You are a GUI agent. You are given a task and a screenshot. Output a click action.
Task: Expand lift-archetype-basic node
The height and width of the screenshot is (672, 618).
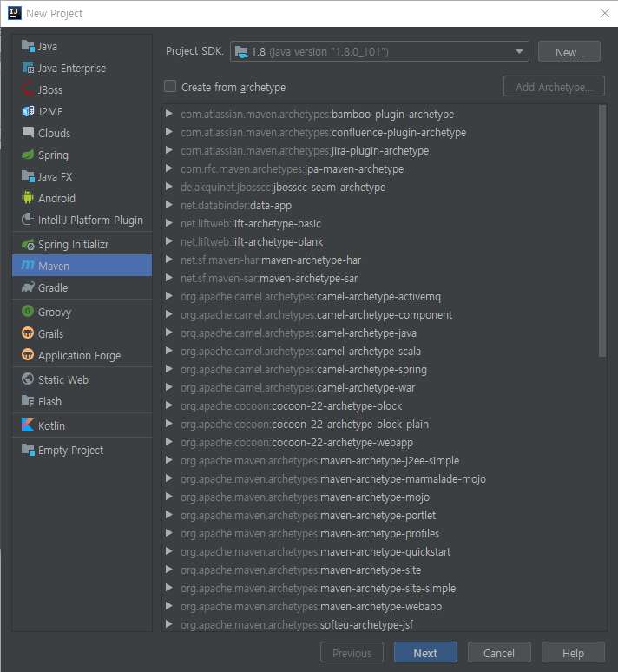pos(169,223)
